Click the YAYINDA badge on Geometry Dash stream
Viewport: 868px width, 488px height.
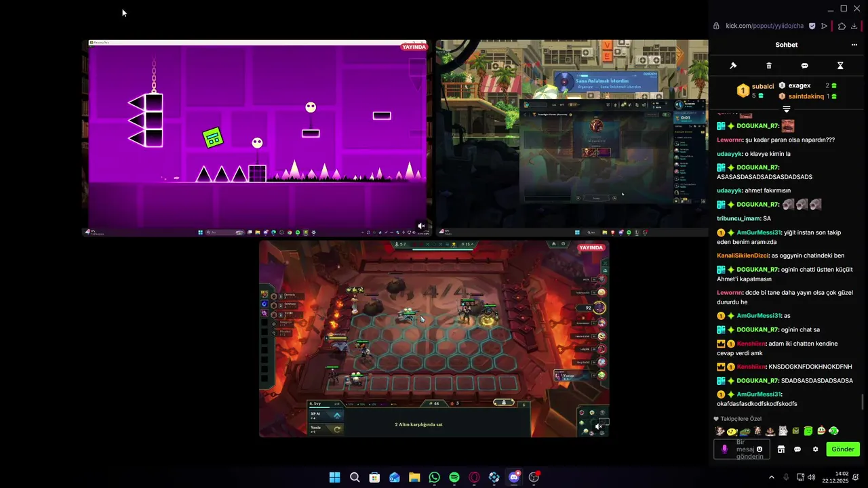coord(414,47)
